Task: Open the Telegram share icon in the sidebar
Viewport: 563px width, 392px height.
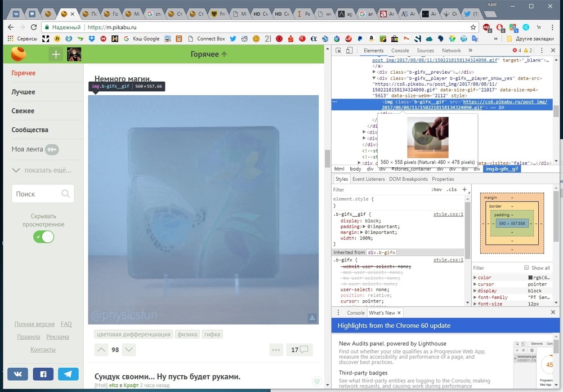Action: click(68, 374)
